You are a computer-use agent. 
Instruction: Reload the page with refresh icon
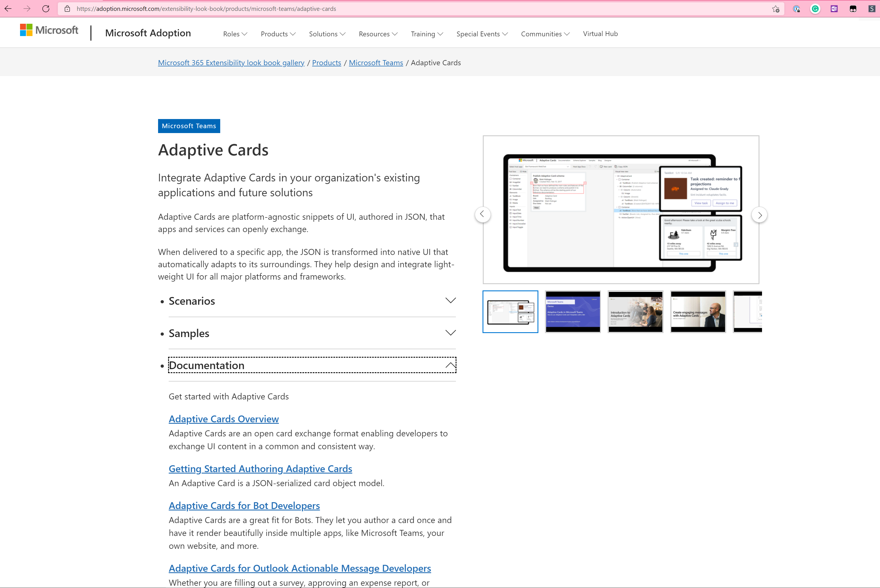(x=46, y=9)
